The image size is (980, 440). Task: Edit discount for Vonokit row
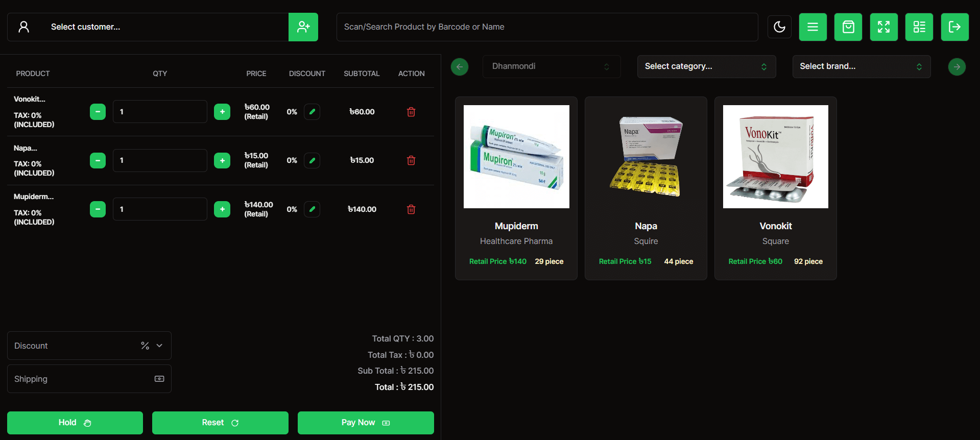[x=312, y=112]
